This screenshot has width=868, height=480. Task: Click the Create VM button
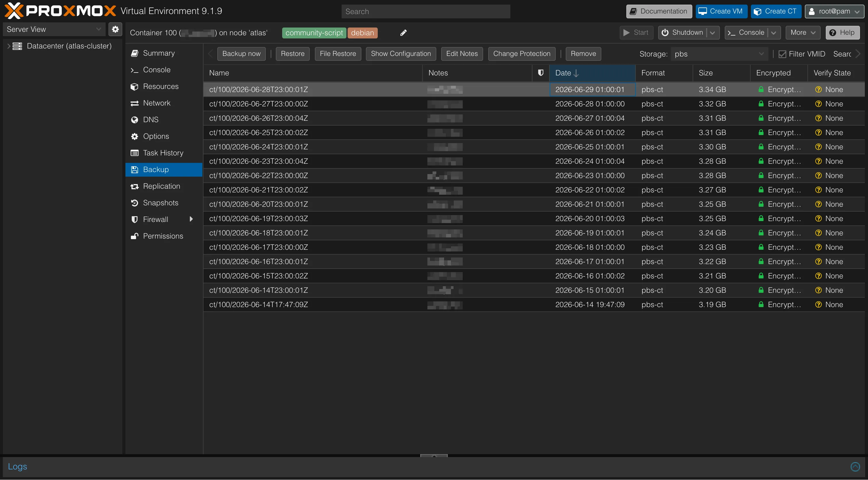point(721,11)
